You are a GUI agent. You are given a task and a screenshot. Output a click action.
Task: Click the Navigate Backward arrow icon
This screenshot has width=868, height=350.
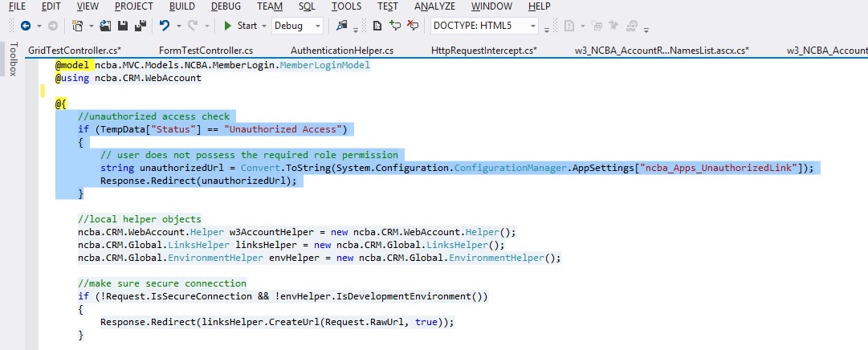coord(26,26)
